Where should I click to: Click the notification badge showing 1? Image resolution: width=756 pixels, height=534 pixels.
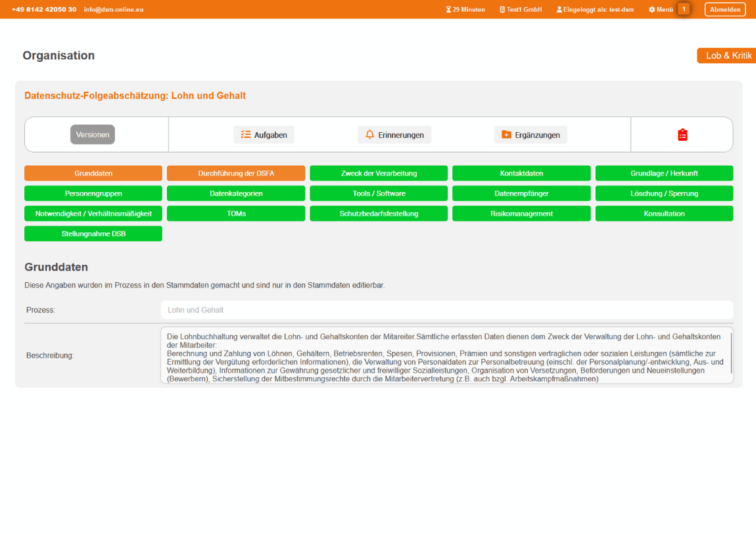pos(684,9)
